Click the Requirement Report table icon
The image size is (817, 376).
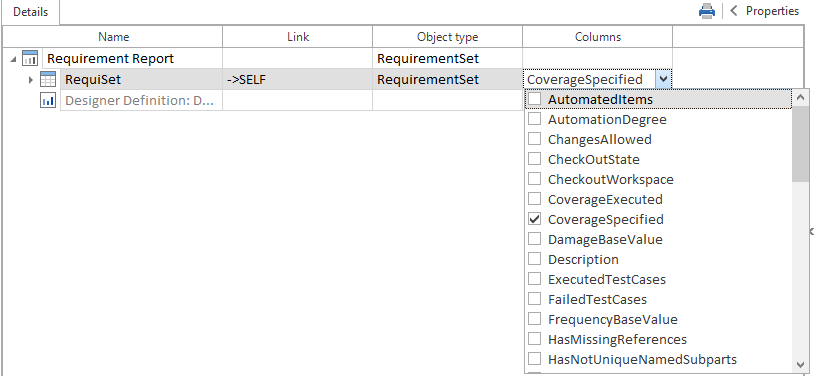click(x=30, y=58)
